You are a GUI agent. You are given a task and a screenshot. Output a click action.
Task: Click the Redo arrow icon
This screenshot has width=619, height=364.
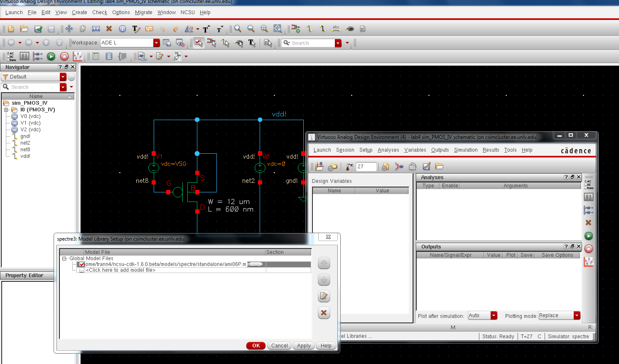coord(175,29)
